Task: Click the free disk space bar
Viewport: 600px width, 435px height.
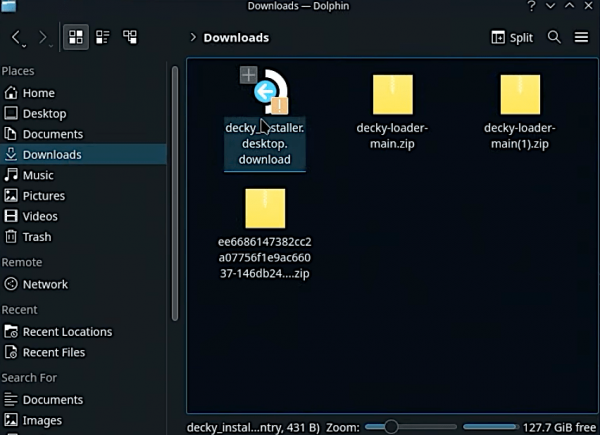Action: point(490,427)
